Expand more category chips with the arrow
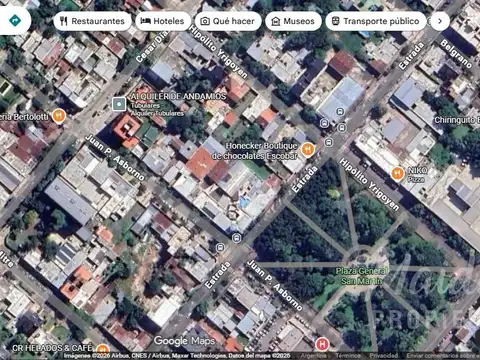 point(440,21)
